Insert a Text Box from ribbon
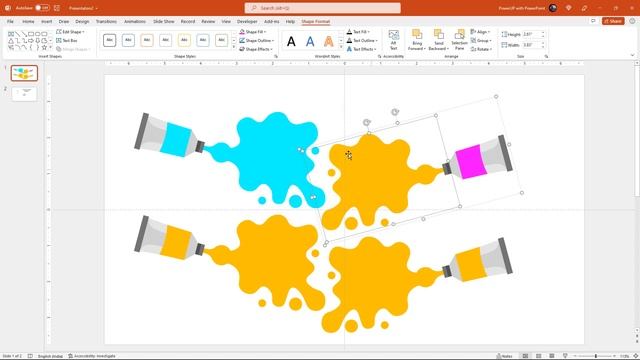640x360 pixels. [67, 40]
